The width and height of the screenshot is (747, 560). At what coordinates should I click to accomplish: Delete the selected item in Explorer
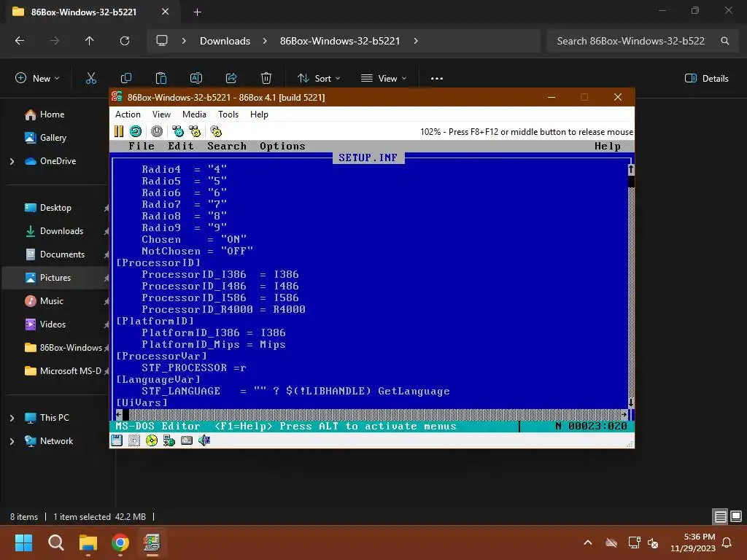tap(266, 79)
